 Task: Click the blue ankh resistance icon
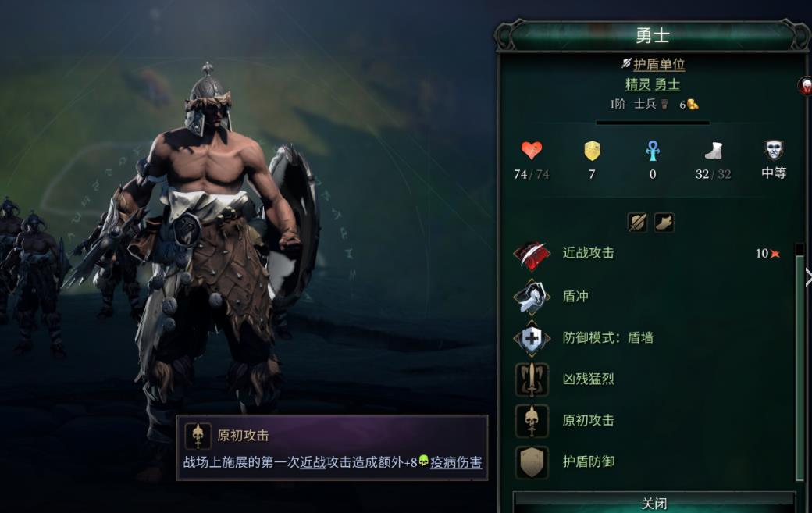pos(653,151)
